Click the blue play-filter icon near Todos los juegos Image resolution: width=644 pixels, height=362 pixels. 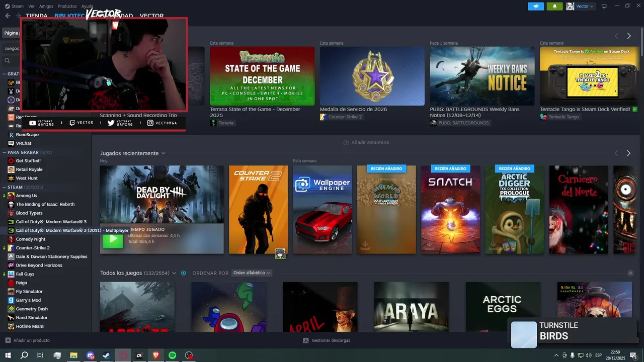[x=184, y=273]
